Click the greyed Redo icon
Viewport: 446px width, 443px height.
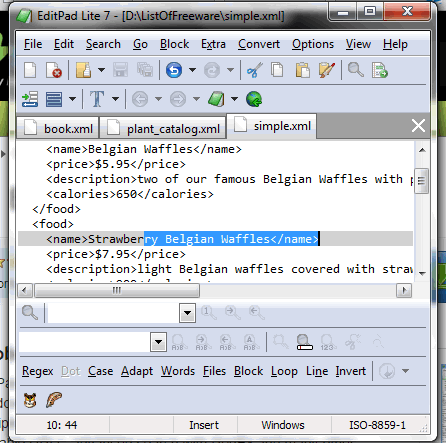pyautogui.click(x=212, y=70)
